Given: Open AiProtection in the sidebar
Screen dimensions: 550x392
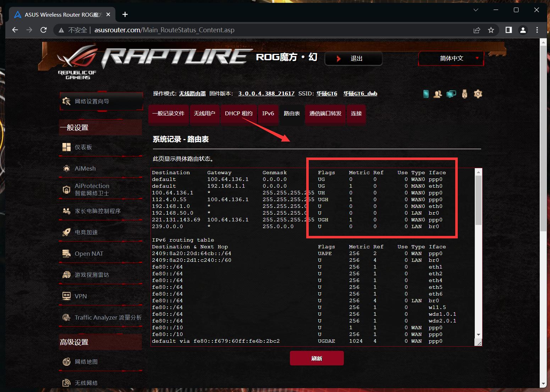Looking at the screenshot, I should click(x=92, y=189).
